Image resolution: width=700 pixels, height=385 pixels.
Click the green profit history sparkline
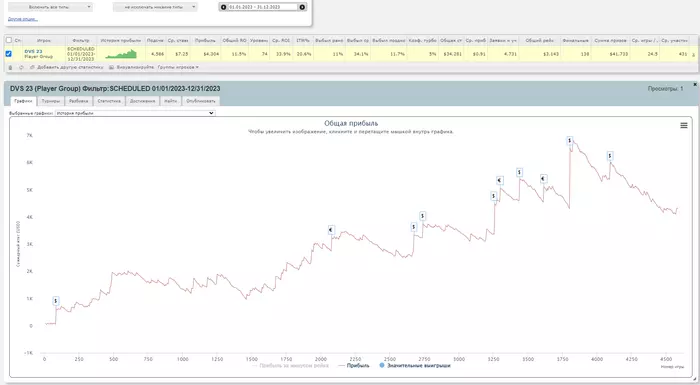[x=121, y=54]
